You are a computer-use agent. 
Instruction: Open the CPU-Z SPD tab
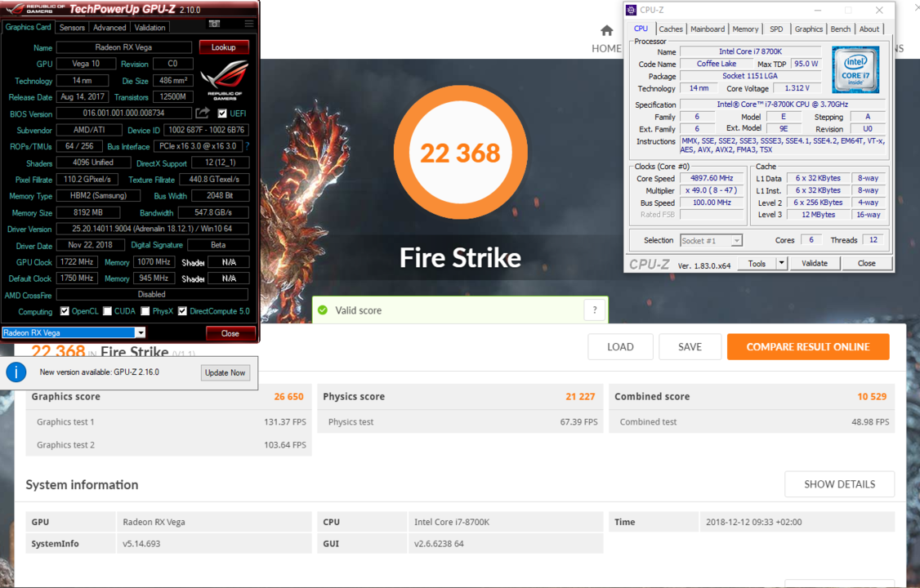pyautogui.click(x=776, y=29)
